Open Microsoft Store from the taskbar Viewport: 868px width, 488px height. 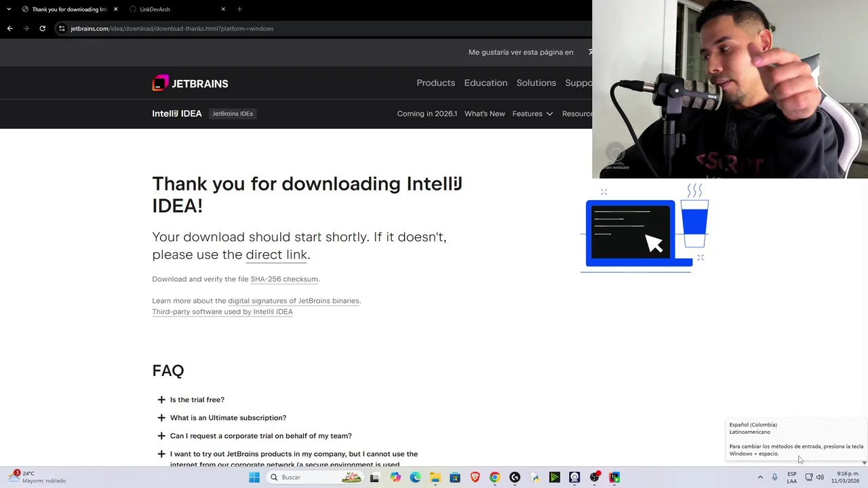(x=455, y=477)
